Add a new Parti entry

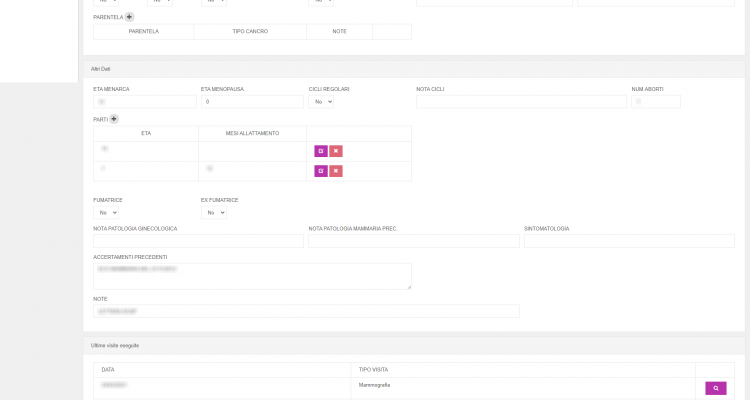(x=113, y=119)
